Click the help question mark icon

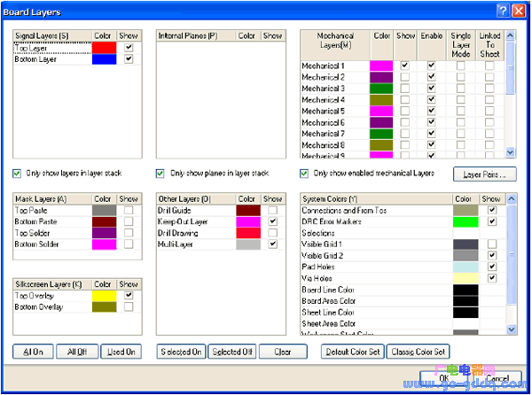coord(503,10)
